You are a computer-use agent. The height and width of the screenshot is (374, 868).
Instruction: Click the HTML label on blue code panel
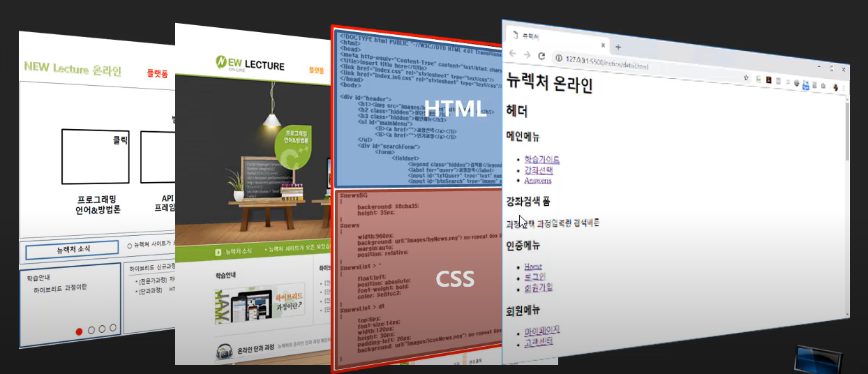click(455, 108)
